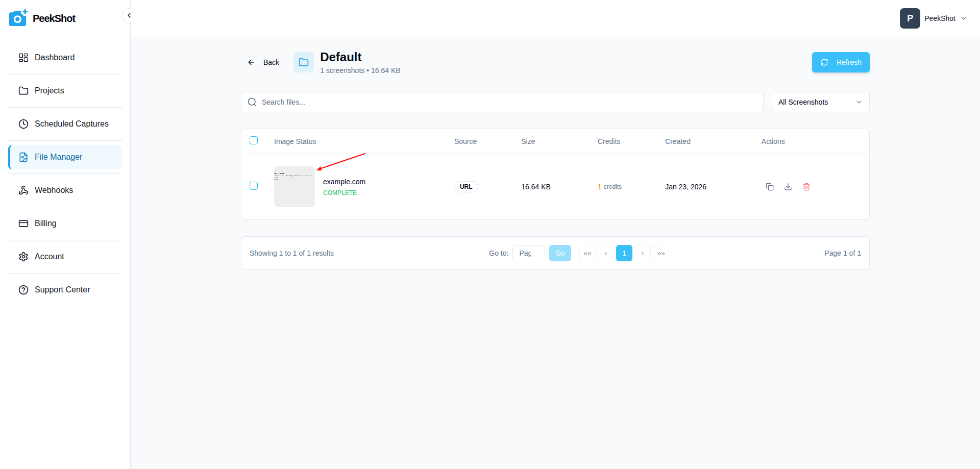Tick the select-all checkbox in table header

pos(254,140)
